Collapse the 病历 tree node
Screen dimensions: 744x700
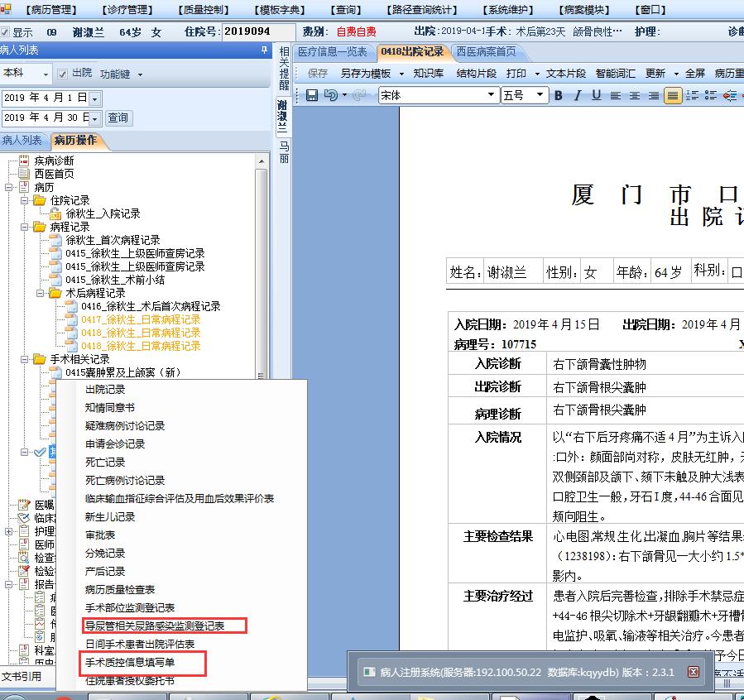8,187
